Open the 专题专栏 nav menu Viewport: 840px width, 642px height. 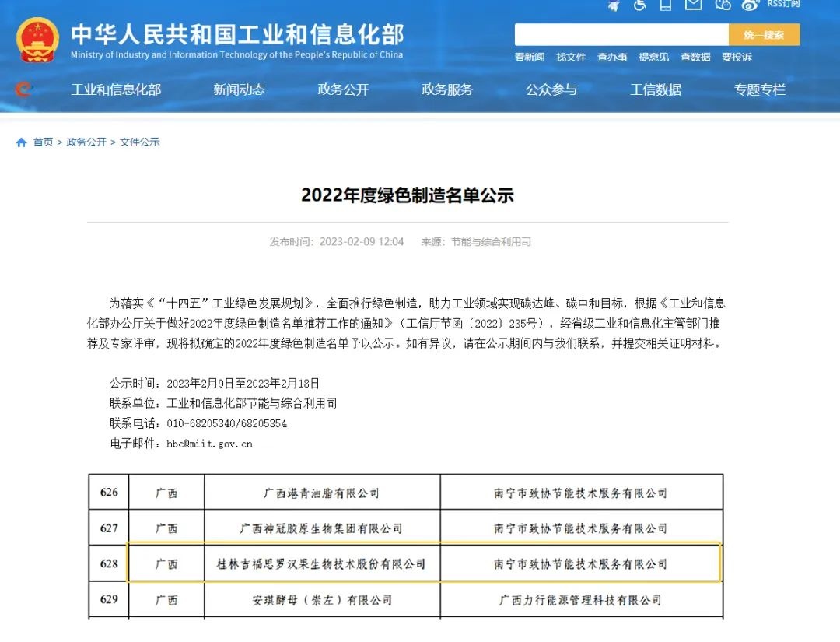[x=760, y=89]
